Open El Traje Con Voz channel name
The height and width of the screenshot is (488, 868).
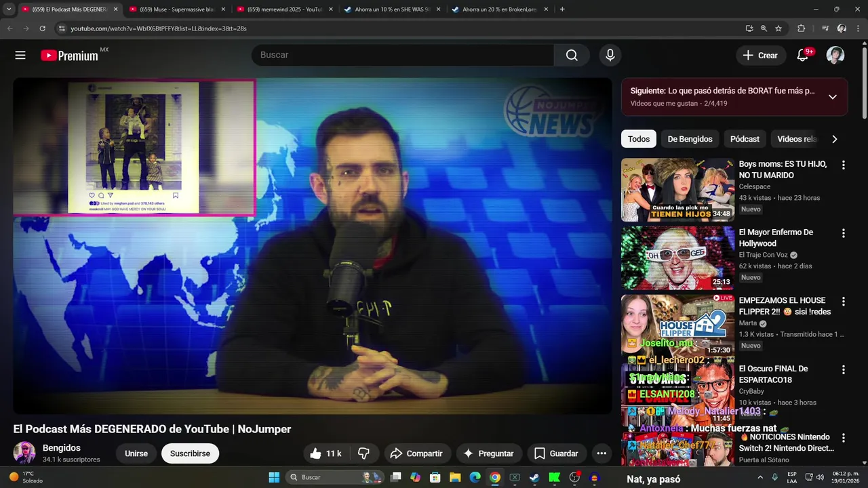tap(763, 255)
